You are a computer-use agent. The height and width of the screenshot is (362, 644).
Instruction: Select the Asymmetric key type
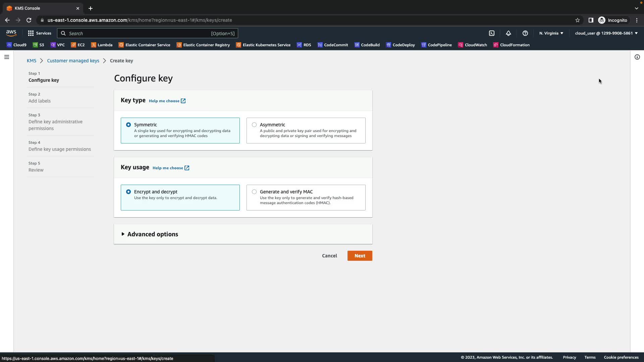pyautogui.click(x=254, y=125)
